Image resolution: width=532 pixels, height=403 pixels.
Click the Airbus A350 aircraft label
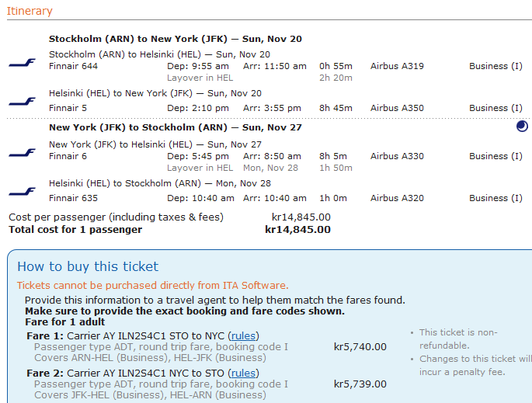397,108
